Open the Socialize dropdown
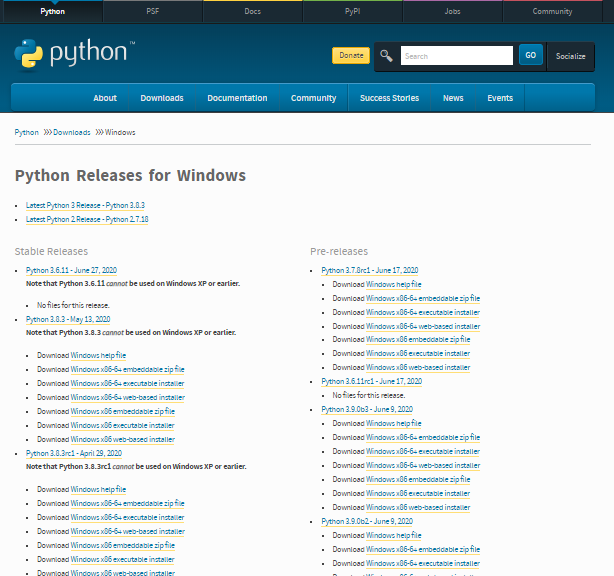Screen dimensions: 614x576 (571, 56)
